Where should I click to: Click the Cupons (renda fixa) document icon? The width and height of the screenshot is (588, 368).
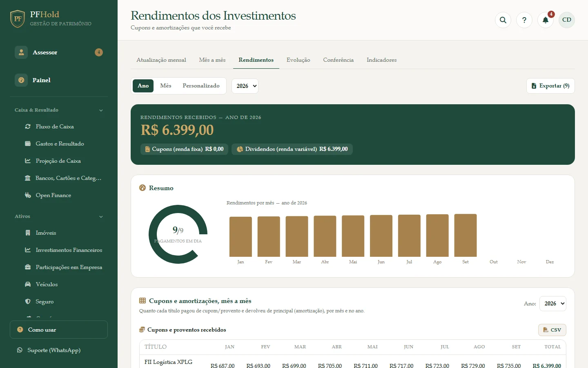point(147,149)
